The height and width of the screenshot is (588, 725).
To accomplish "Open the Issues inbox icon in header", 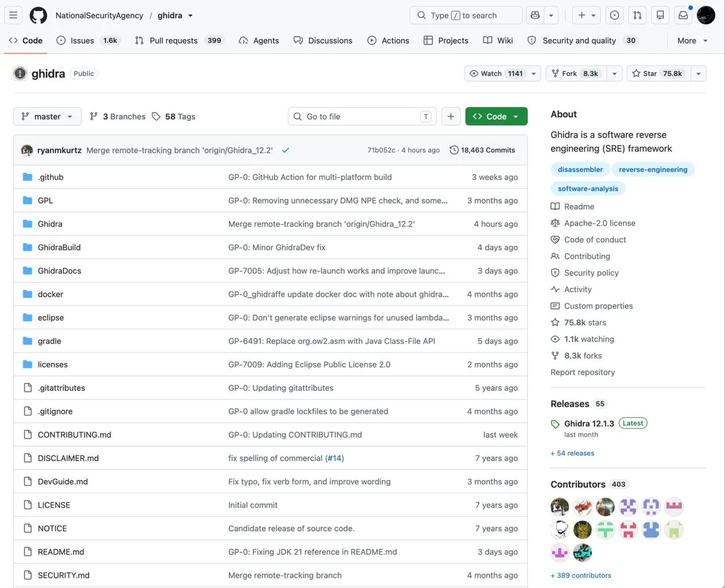I will [x=615, y=15].
